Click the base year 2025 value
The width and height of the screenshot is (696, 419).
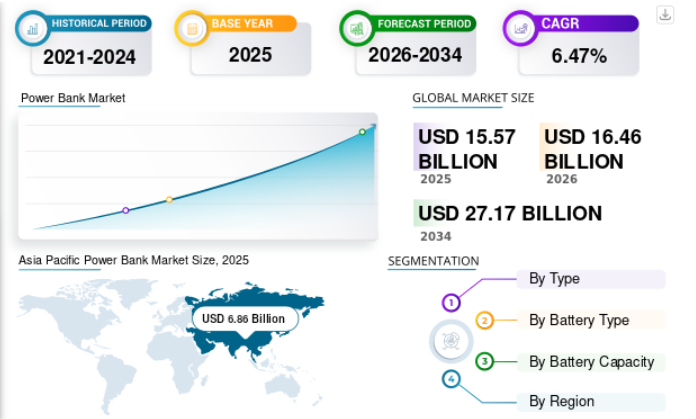pyautogui.click(x=250, y=55)
